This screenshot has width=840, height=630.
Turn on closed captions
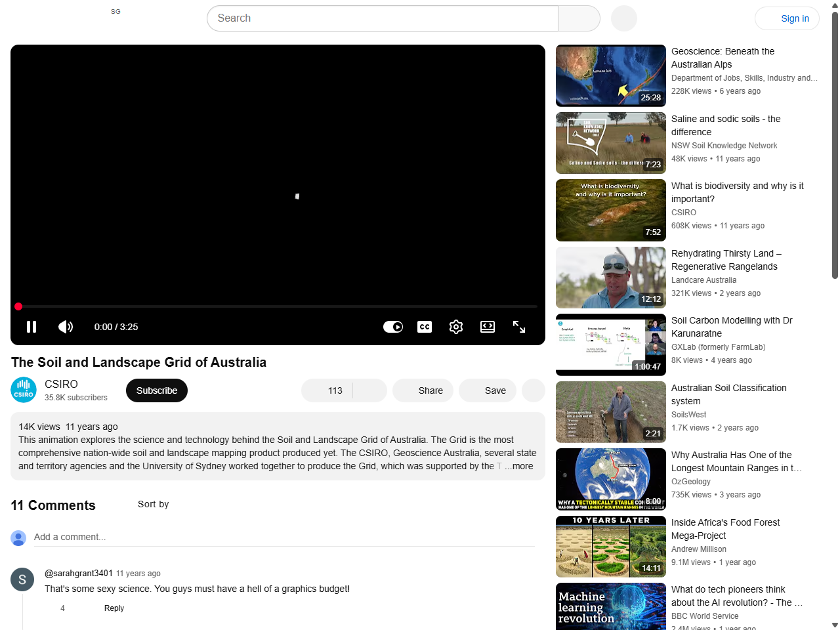tap(425, 327)
